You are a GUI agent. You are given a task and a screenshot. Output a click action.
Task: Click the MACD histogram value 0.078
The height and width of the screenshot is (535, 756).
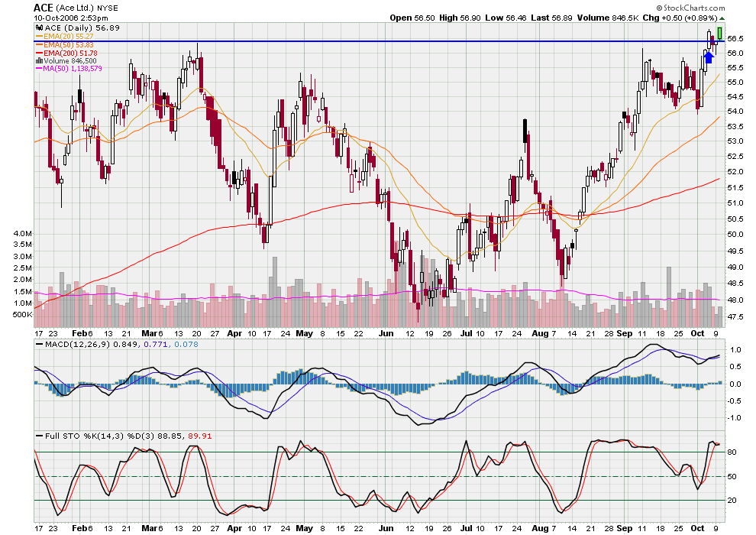tap(186, 345)
